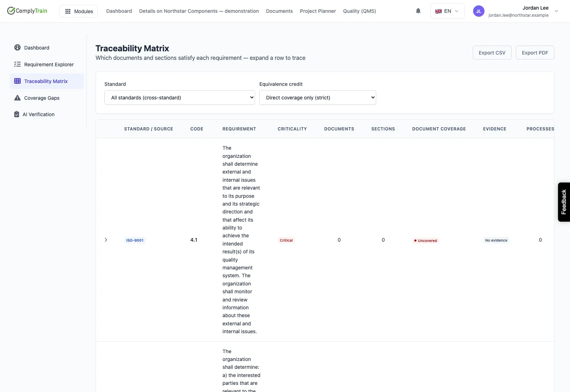Image resolution: width=570 pixels, height=392 pixels.
Task: Click the Dashboard sidebar icon
Action: click(x=17, y=47)
